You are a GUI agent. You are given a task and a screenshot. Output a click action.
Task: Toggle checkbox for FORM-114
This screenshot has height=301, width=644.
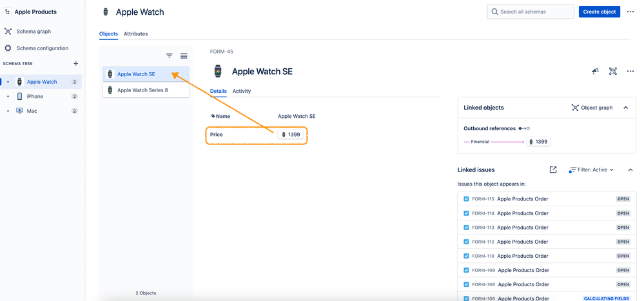tap(466, 213)
